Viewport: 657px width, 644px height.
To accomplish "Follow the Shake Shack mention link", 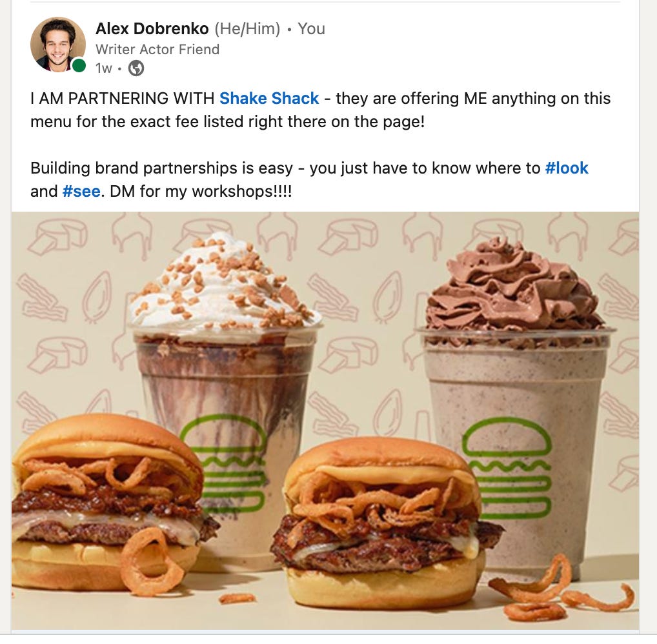I will pyautogui.click(x=269, y=98).
